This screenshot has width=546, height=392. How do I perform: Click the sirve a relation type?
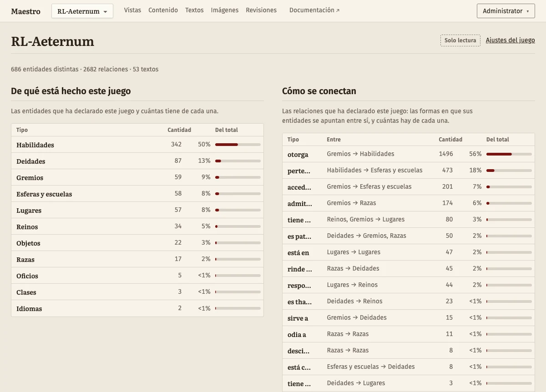(x=298, y=318)
